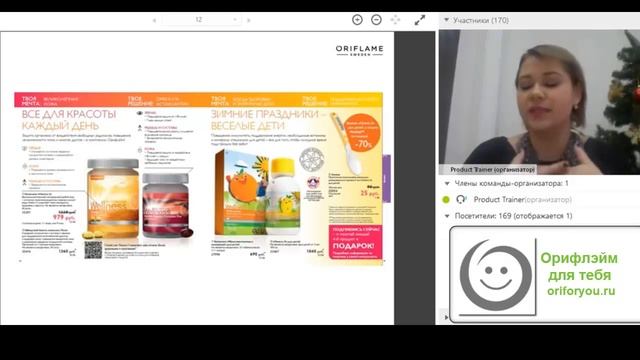Zoom in with the plus icon
Image resolution: width=640 pixels, height=360 pixels.
357,20
